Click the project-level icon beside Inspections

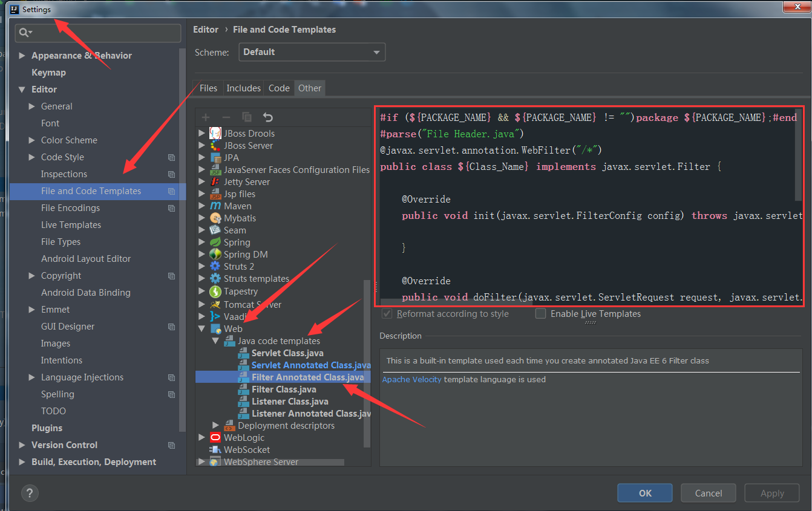[172, 174]
